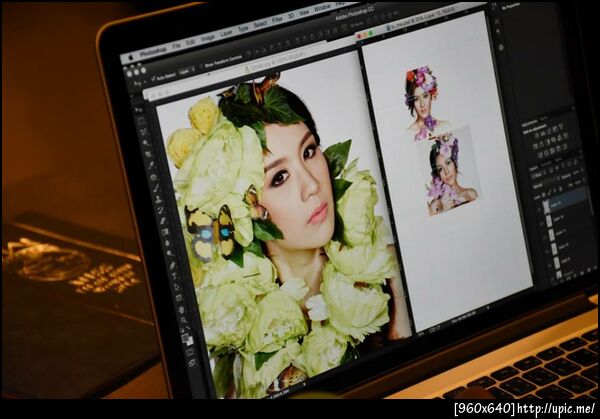Select the Quick Selection tool
Viewport: 600px width, 419px height.
147,143
